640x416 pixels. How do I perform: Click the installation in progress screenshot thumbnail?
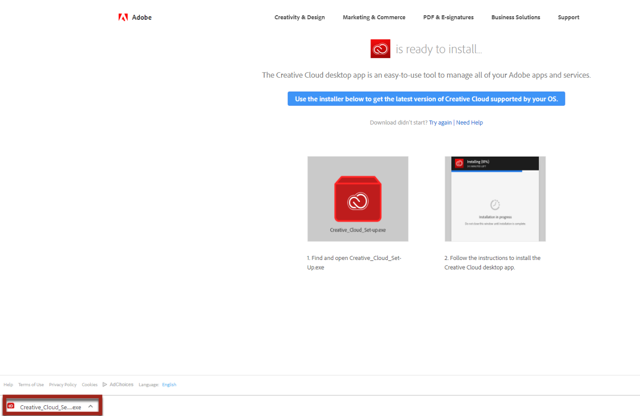[x=495, y=199]
